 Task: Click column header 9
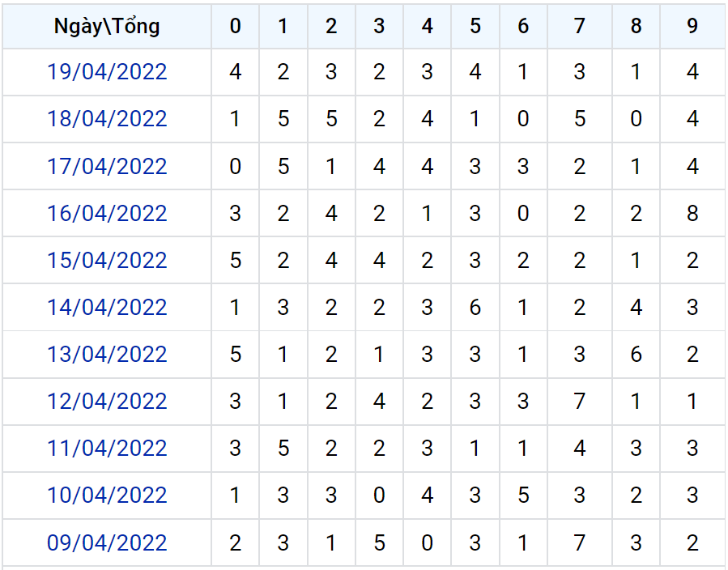click(x=692, y=26)
